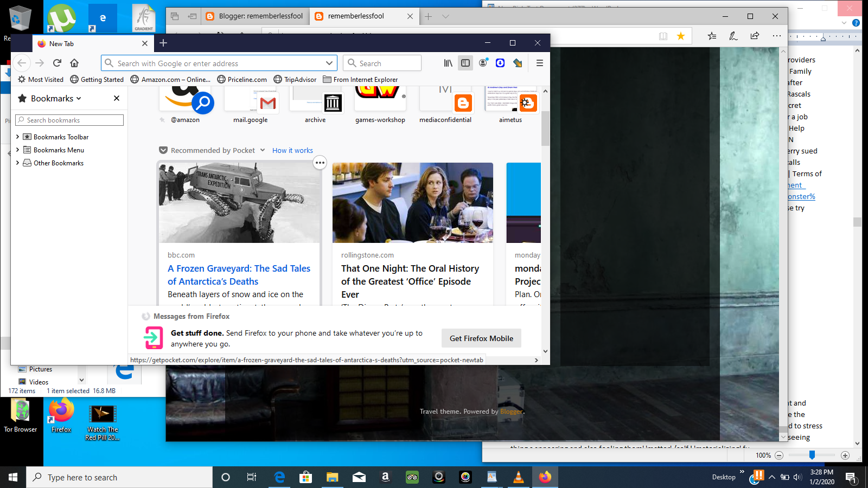868x488 pixels.
Task: Open the blue download extension icon
Action: point(500,63)
